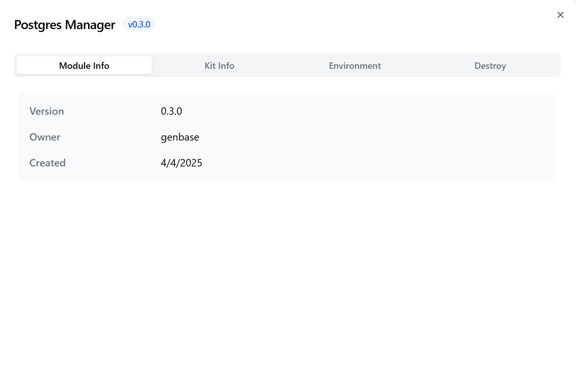Click the v0.3.0 version badge
This screenshot has width=576, height=392.
(x=139, y=24)
